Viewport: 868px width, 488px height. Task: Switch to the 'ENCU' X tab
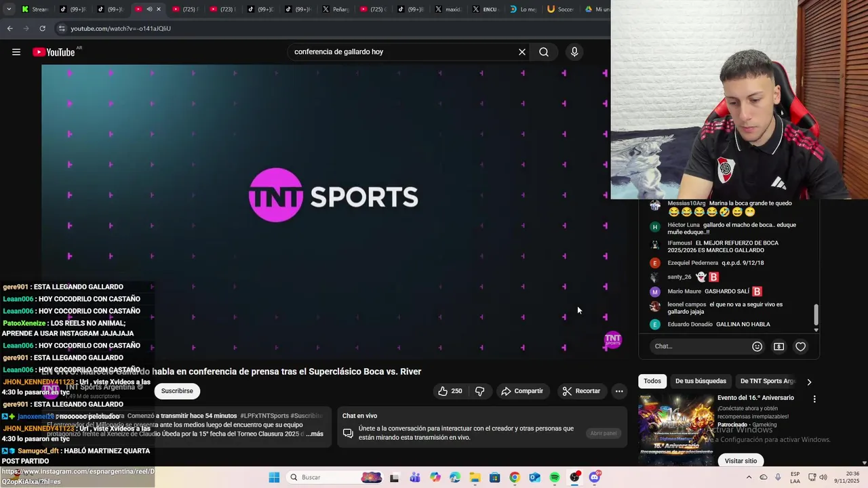tap(486, 9)
